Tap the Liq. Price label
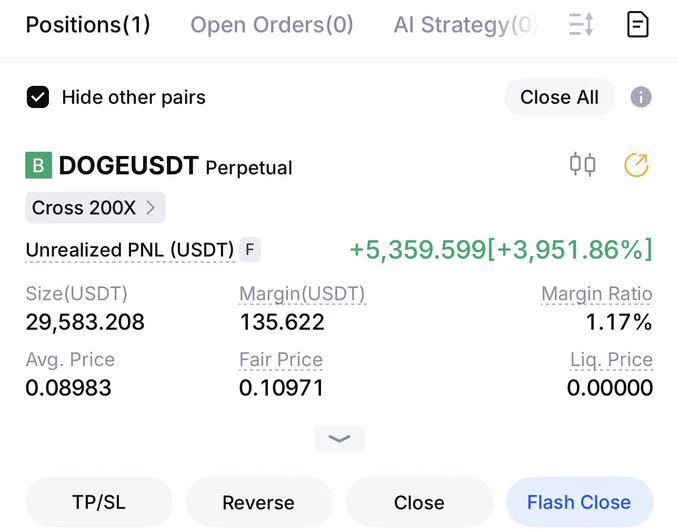This screenshot has height=532, width=679. [x=611, y=360]
